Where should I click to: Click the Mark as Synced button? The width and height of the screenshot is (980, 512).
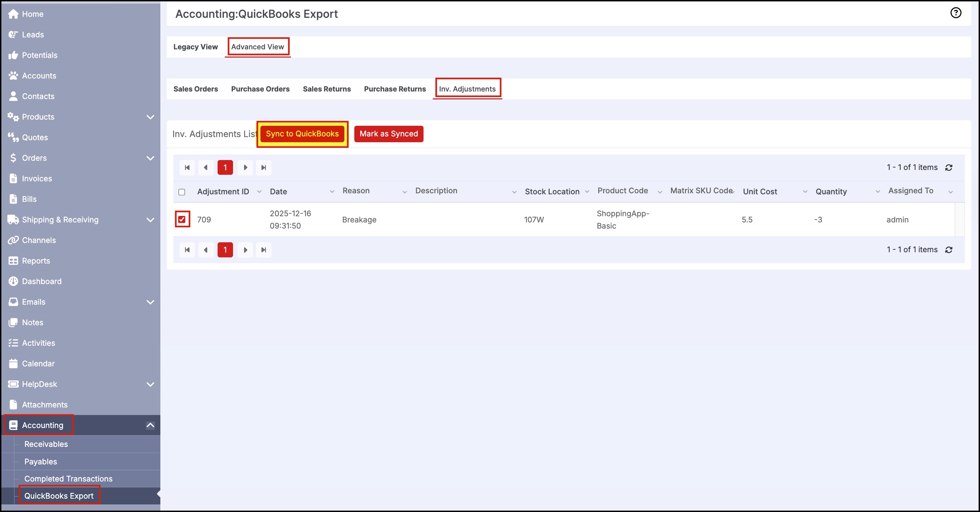click(389, 134)
